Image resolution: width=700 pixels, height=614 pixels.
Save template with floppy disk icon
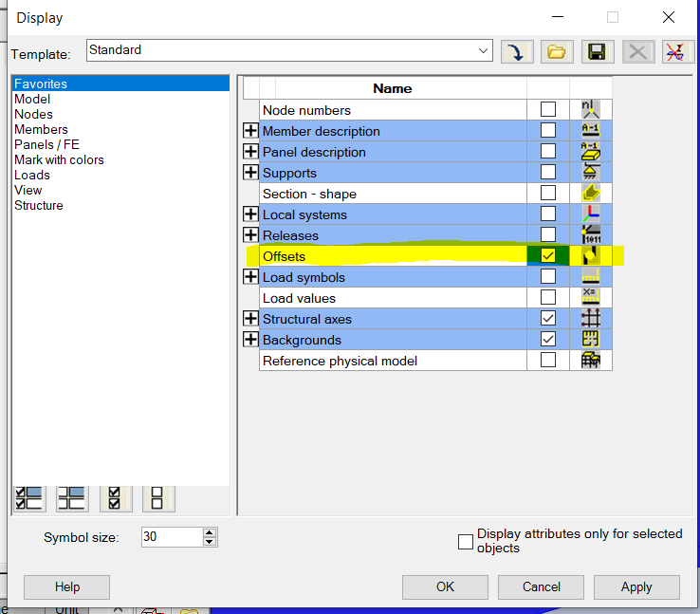point(598,52)
